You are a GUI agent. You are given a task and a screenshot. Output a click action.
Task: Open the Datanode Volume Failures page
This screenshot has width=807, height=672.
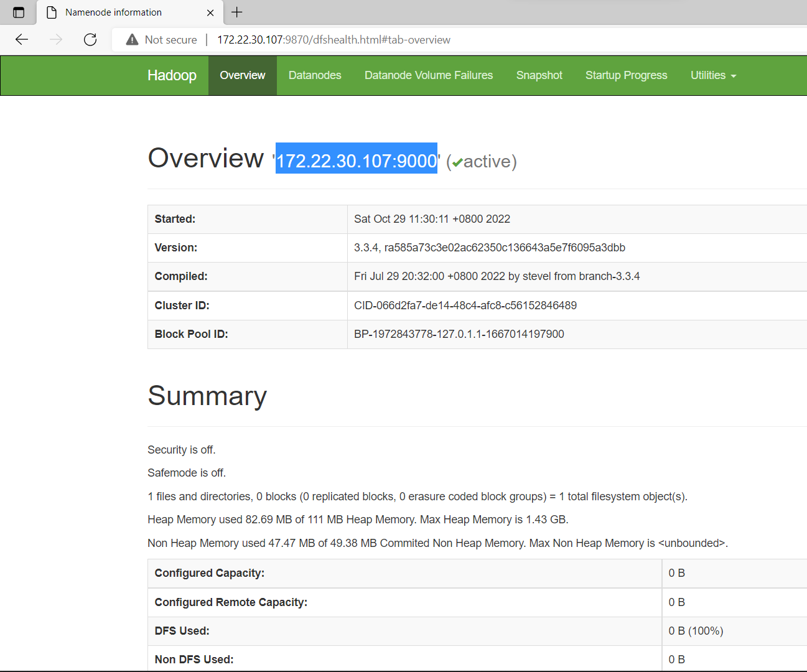(429, 75)
